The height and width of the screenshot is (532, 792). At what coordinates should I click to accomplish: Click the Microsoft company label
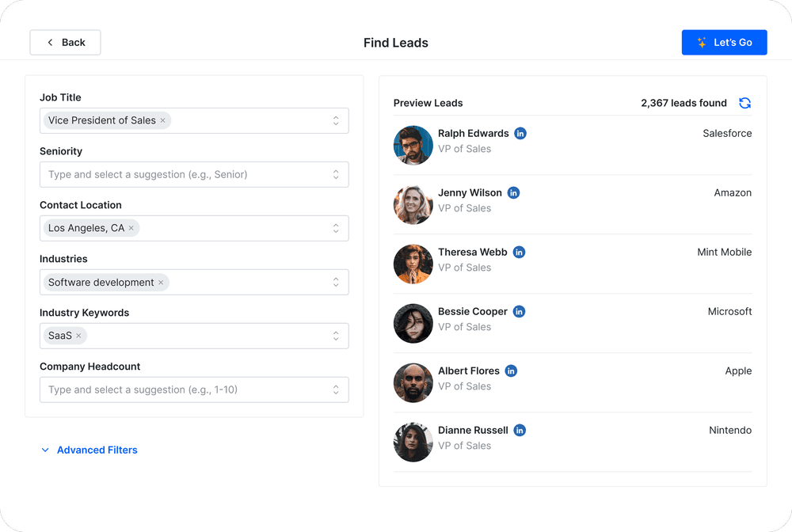pos(730,311)
